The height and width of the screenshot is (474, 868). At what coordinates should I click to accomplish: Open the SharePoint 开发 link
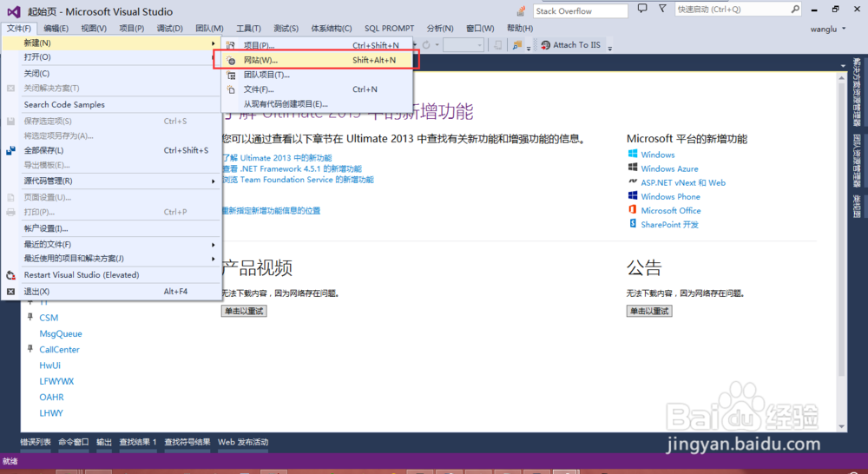point(669,225)
